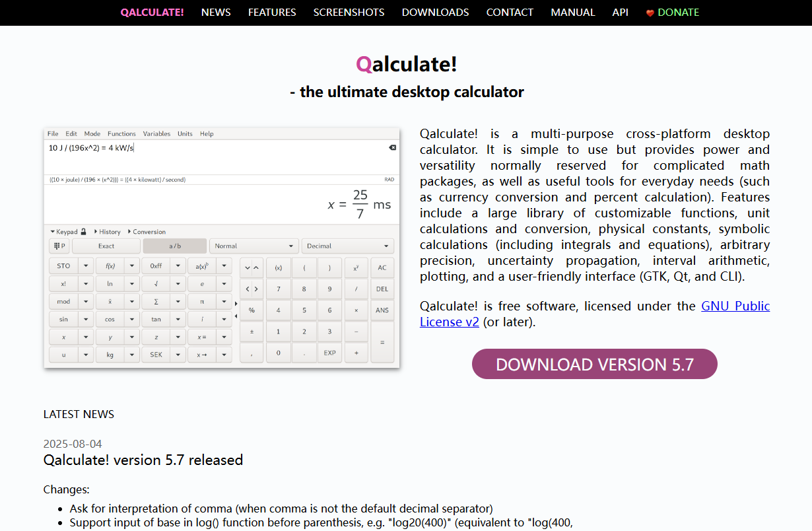Viewport: 812px width, 531px height.
Task: Open SCREENSHOTS from the navigation bar
Action: click(x=349, y=13)
